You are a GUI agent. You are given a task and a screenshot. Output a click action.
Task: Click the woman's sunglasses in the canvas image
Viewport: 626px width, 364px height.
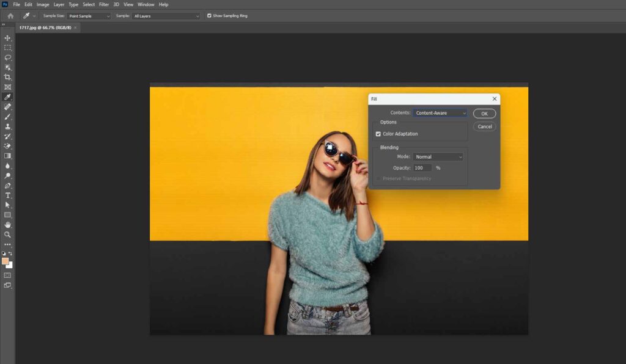point(339,153)
